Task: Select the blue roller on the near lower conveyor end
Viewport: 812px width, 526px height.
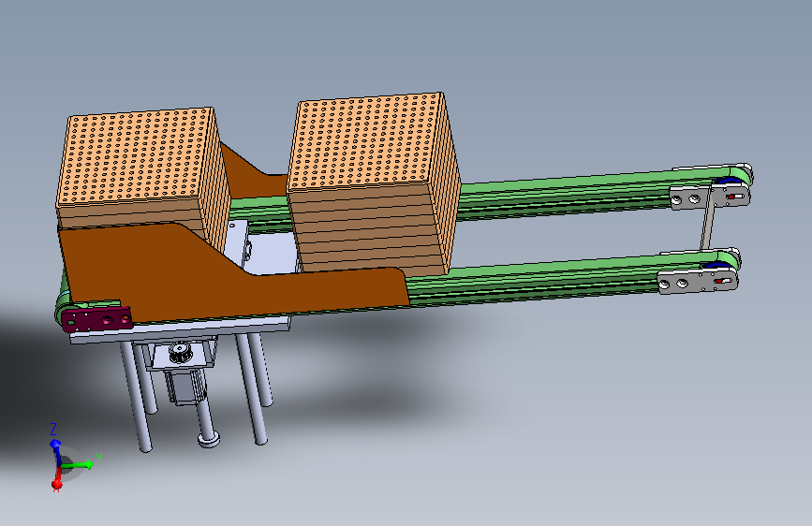Action: [x=716, y=266]
